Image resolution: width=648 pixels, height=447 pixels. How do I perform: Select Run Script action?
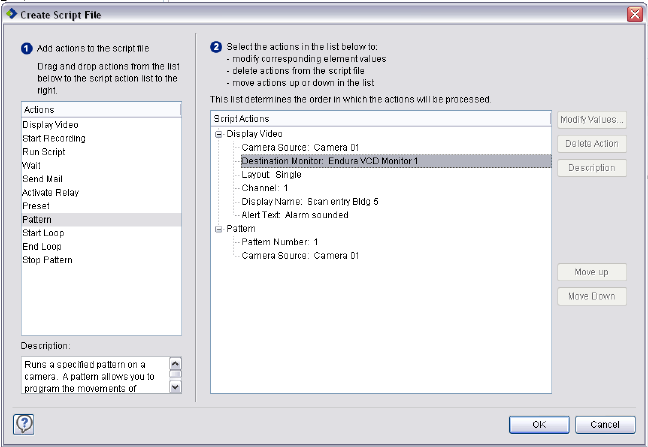tap(101, 152)
